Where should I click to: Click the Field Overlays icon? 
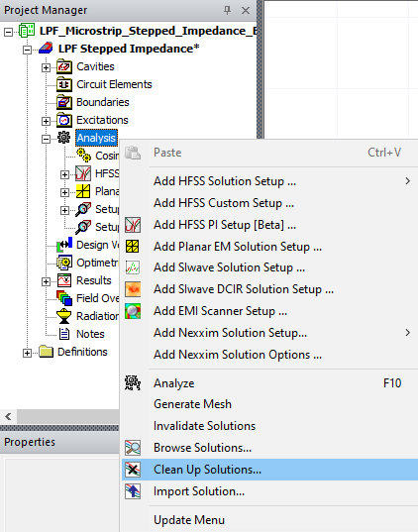point(64,298)
